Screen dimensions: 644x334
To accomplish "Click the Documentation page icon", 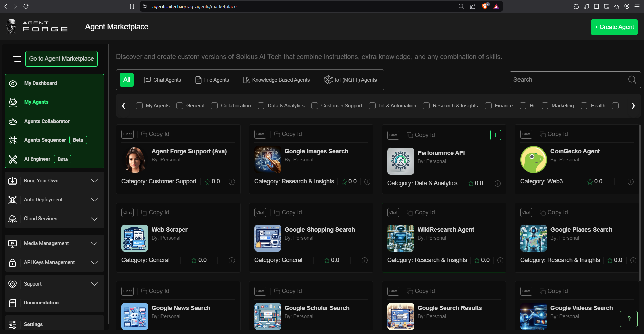I will (13, 303).
